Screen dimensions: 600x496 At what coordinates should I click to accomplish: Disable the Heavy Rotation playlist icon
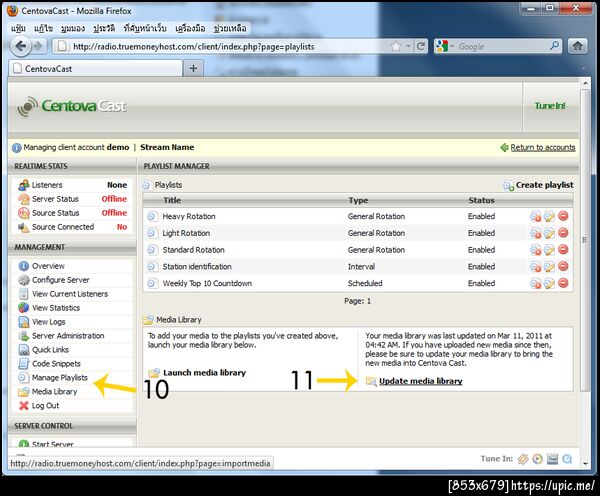[x=535, y=216]
